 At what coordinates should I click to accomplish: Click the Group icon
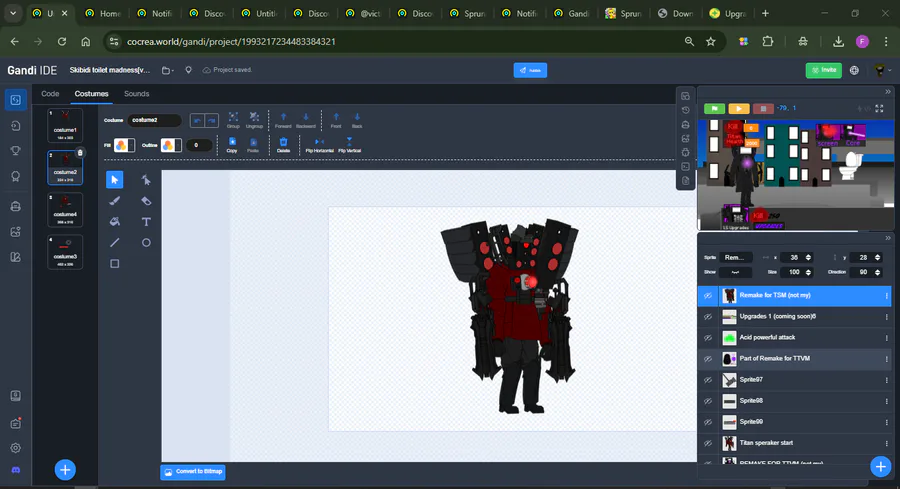(x=233, y=120)
